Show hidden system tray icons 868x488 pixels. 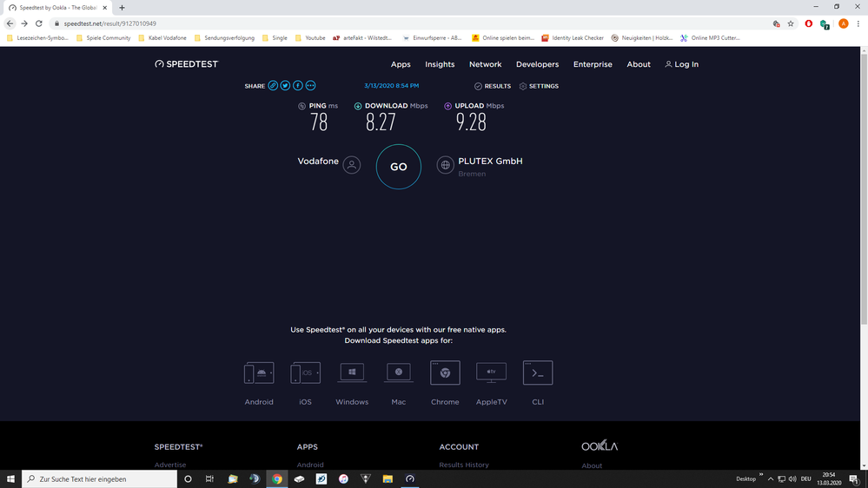pyautogui.click(x=771, y=478)
